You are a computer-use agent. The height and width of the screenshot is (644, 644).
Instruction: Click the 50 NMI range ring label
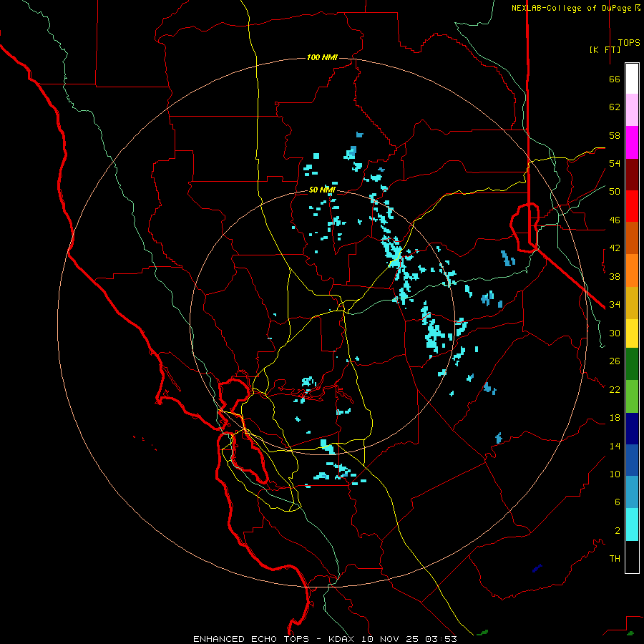[x=322, y=190]
